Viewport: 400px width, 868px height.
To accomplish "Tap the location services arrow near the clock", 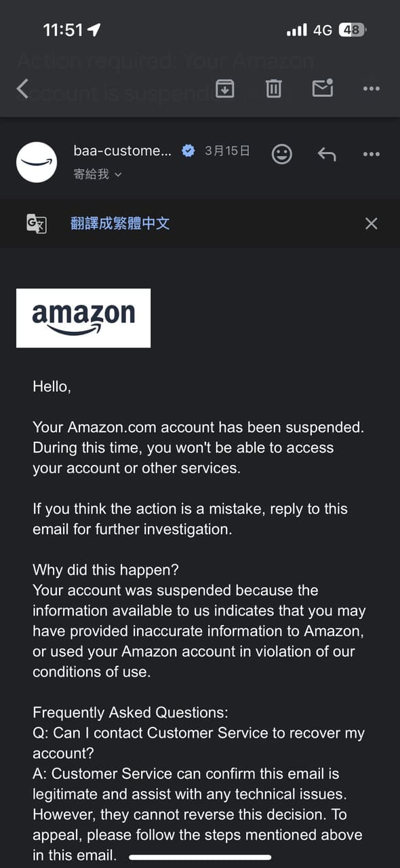I will (x=94, y=30).
